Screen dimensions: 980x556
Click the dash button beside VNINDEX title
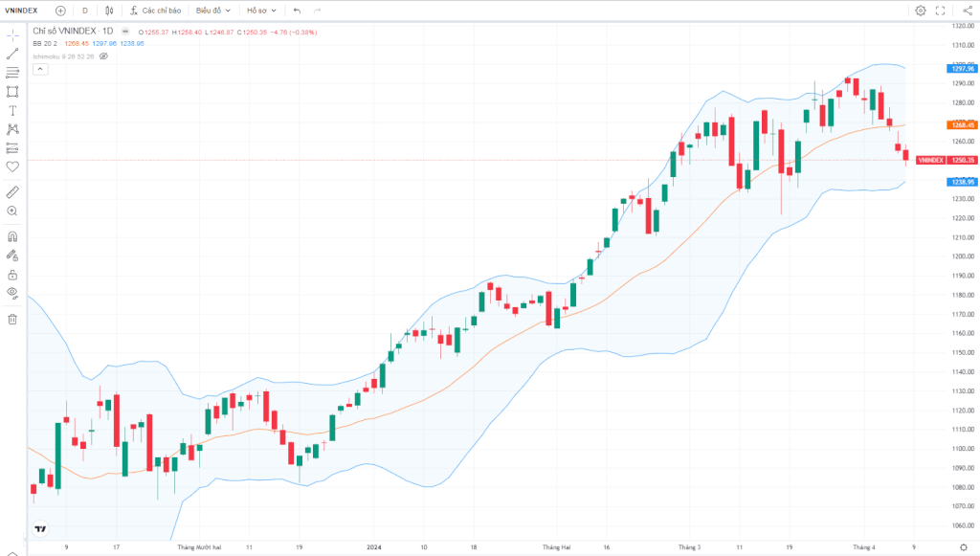coord(125,32)
